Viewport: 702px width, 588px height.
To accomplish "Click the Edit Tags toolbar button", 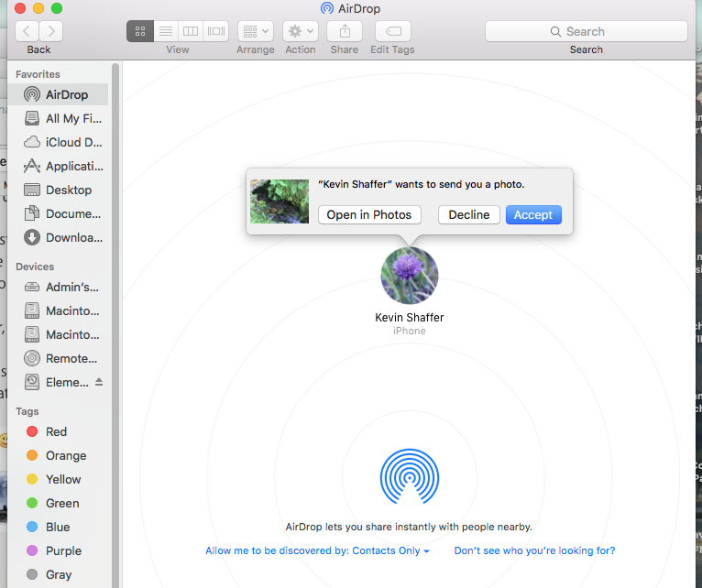I will [393, 31].
